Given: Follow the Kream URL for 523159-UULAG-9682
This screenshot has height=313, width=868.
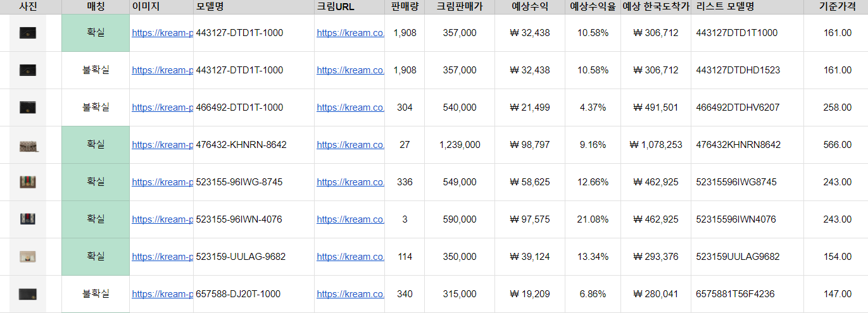Looking at the screenshot, I should tap(350, 257).
